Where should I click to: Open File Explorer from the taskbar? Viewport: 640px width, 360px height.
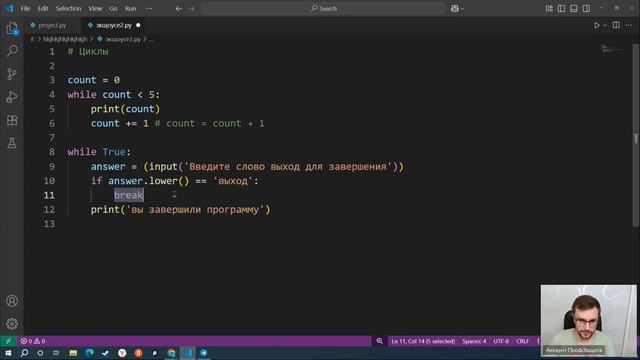(x=73, y=353)
